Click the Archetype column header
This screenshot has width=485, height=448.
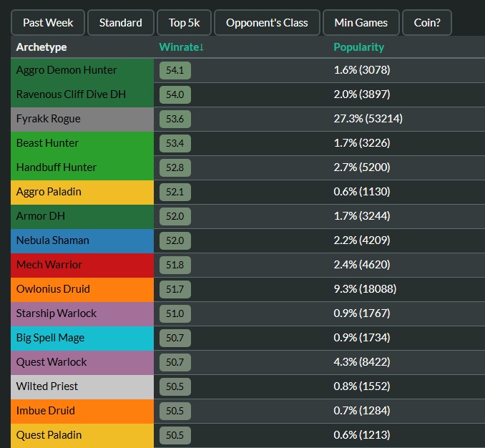41,47
